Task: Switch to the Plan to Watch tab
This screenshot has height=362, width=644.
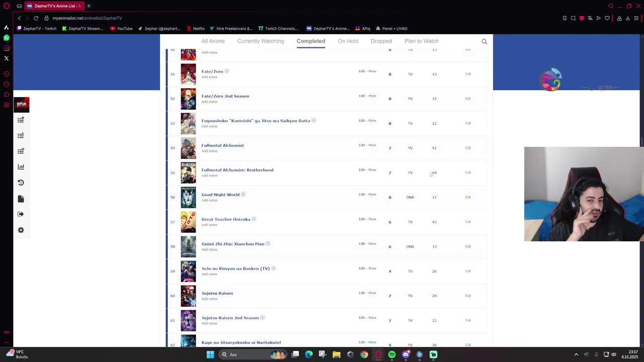Action: pos(422,41)
